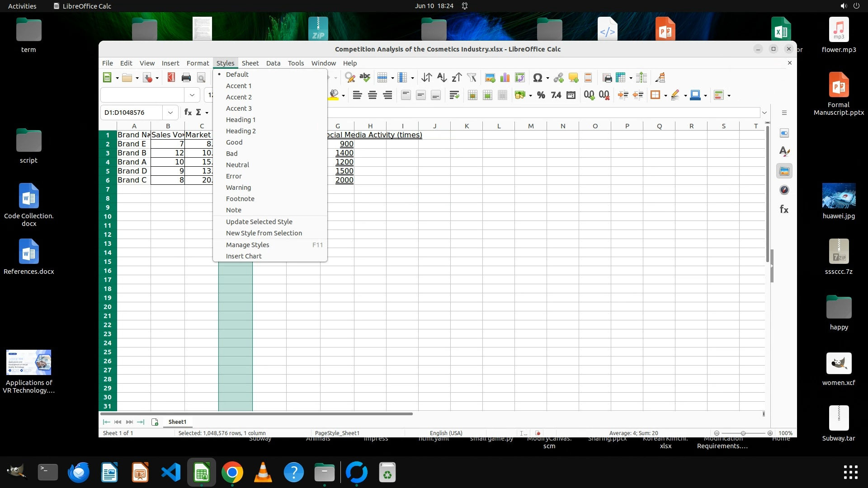Image resolution: width=868 pixels, height=488 pixels.
Task: Expand the formula bar chevron
Action: click(764, 113)
